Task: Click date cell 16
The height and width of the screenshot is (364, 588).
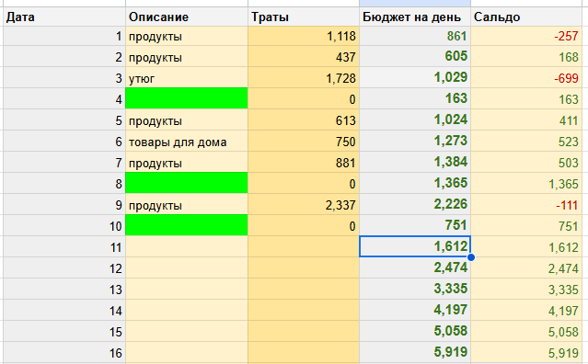Action: point(64,353)
